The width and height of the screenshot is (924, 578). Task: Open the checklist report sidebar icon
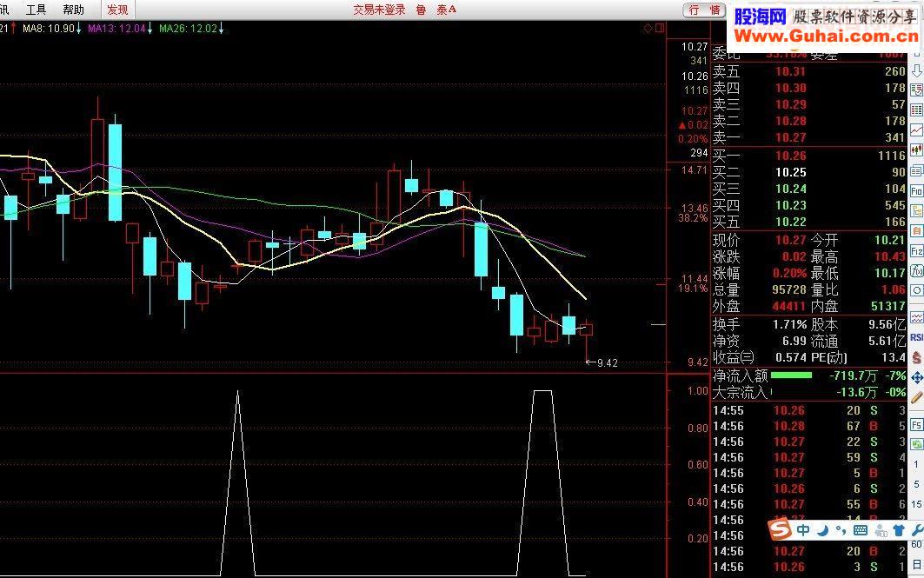point(917,90)
